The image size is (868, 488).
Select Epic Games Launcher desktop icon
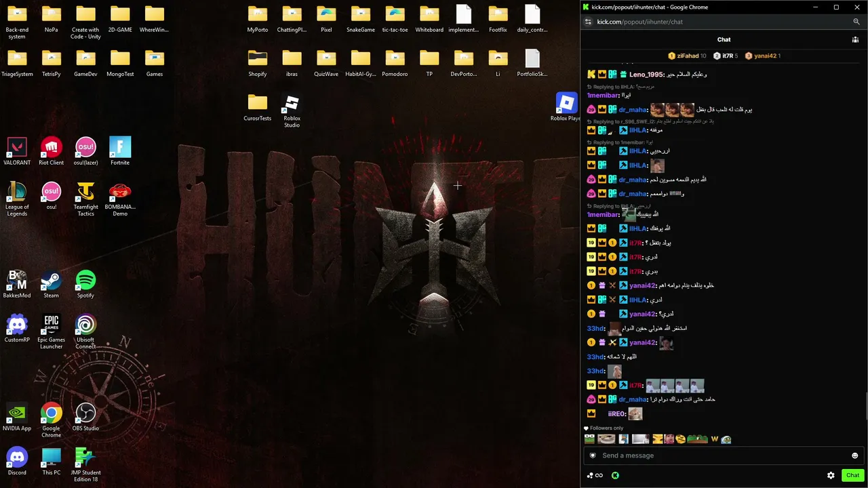tap(52, 332)
